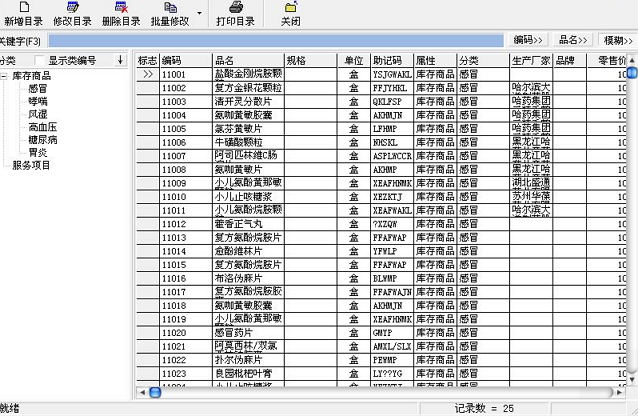Select the 服务项目 tree node
638x416 pixels.
31,165
